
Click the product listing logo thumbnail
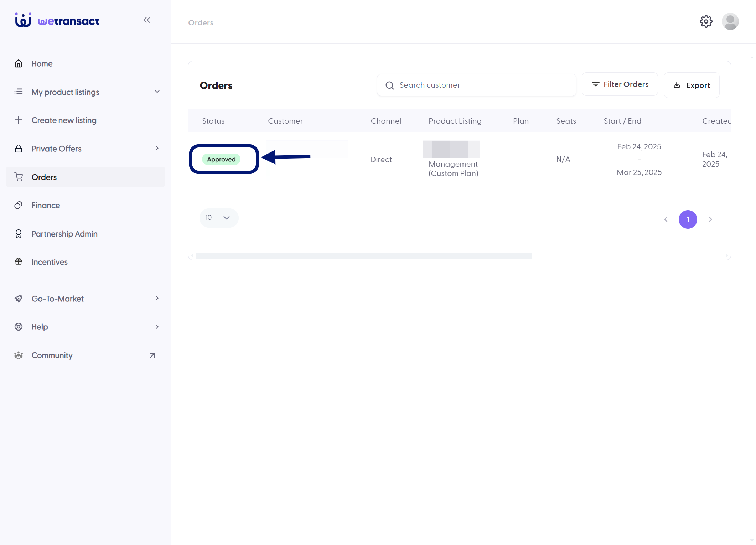pos(451,149)
